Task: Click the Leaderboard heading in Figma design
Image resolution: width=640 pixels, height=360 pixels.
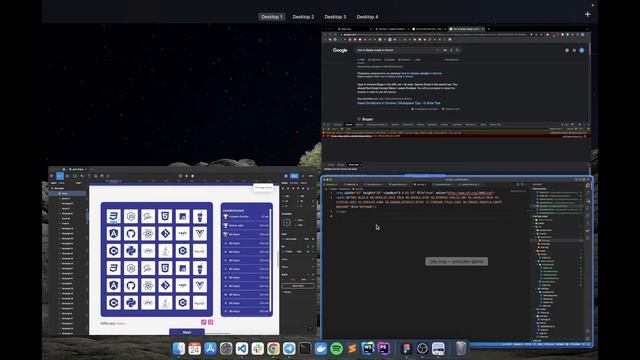Action: (234, 210)
